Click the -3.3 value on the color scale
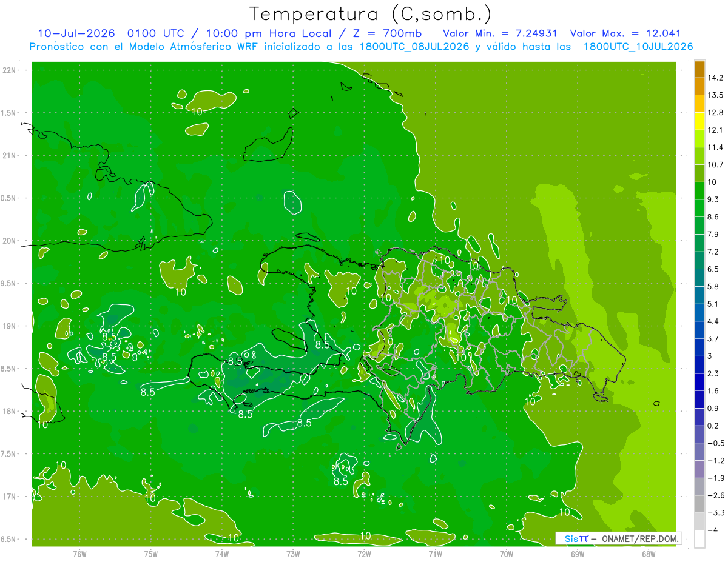 715,512
